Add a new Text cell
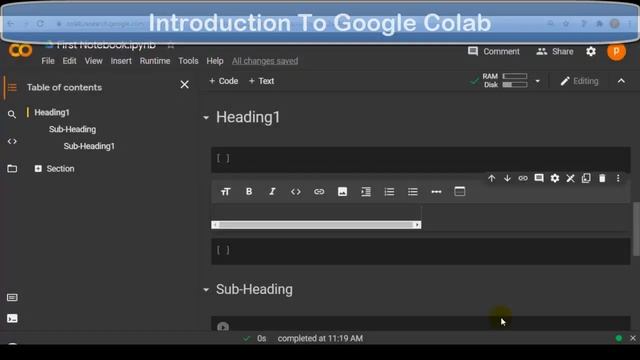 click(x=261, y=81)
